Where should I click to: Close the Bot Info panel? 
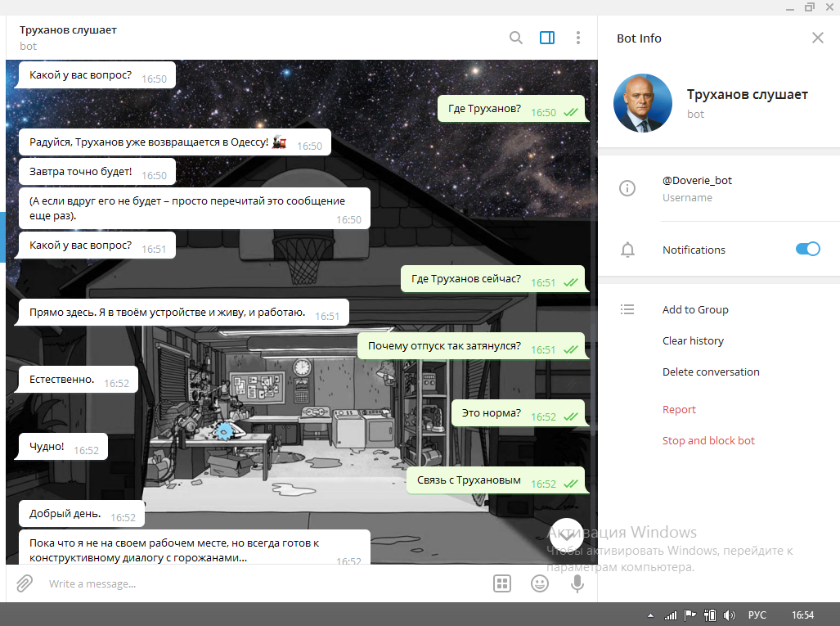(x=817, y=38)
